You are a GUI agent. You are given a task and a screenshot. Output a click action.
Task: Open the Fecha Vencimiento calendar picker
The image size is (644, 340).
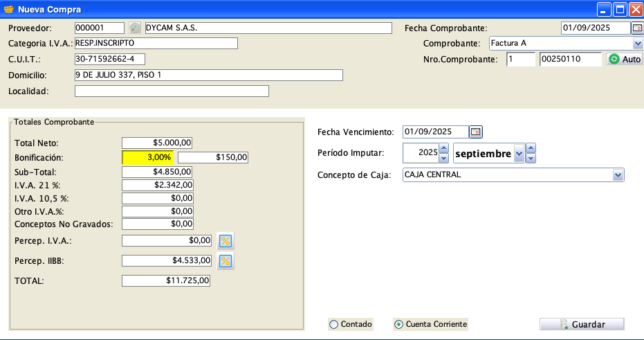tap(476, 132)
